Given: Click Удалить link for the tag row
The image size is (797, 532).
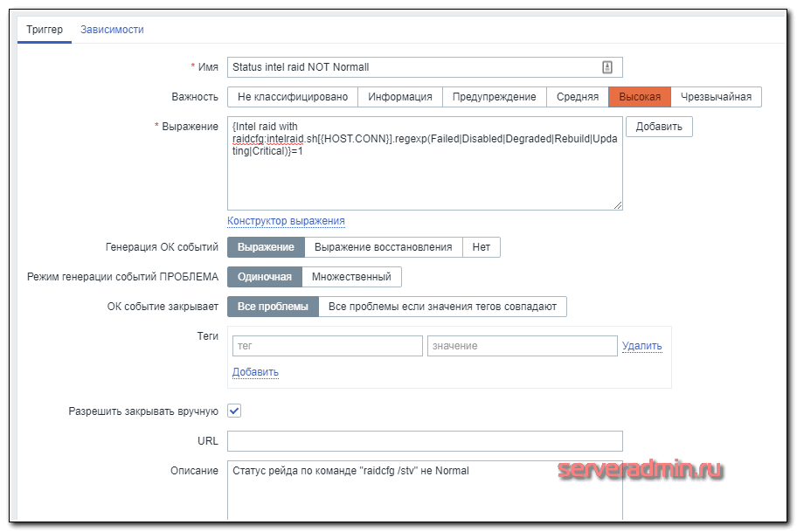Looking at the screenshot, I should tap(641, 346).
